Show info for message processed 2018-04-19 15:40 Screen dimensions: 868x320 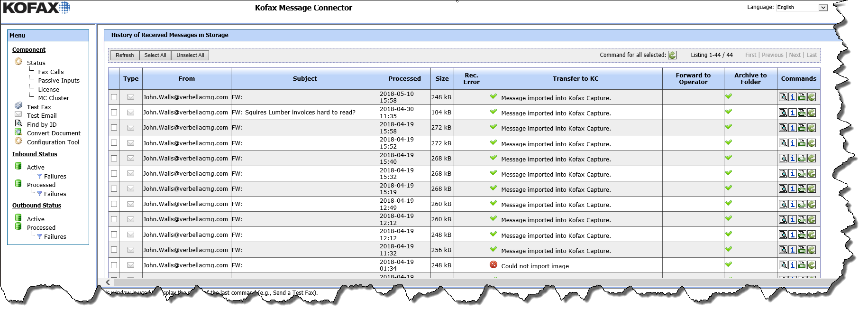793,158
